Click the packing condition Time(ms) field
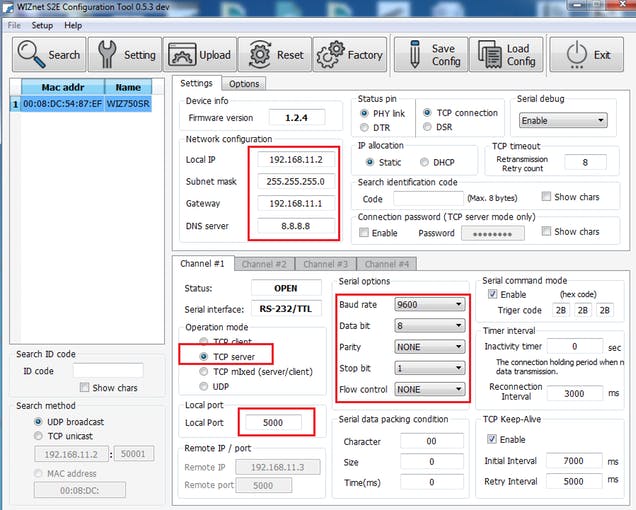The image size is (636, 510). click(432, 482)
